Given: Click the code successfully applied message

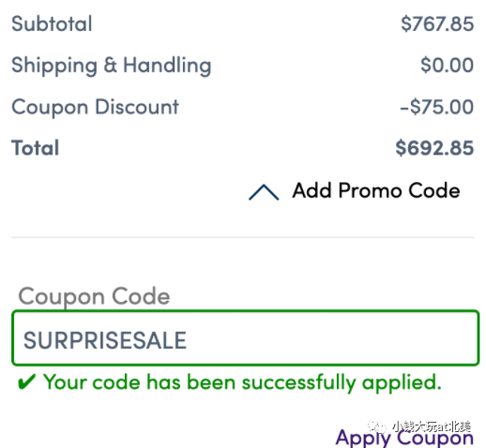Looking at the screenshot, I should point(242,382).
